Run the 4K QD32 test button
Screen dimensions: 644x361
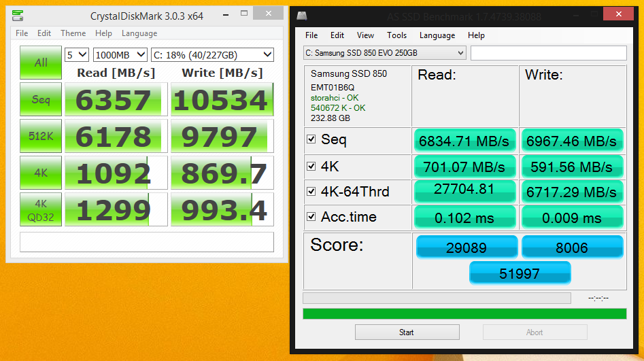pos(41,209)
